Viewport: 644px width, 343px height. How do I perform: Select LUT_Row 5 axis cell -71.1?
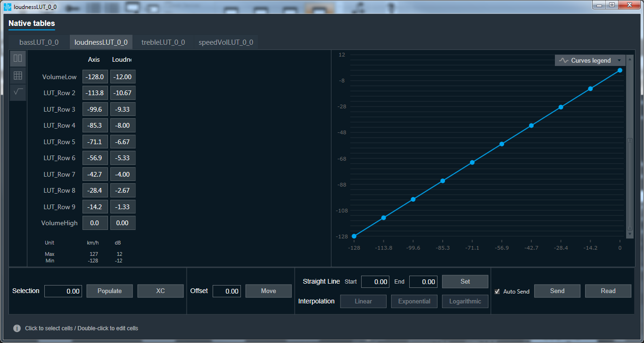(x=95, y=142)
